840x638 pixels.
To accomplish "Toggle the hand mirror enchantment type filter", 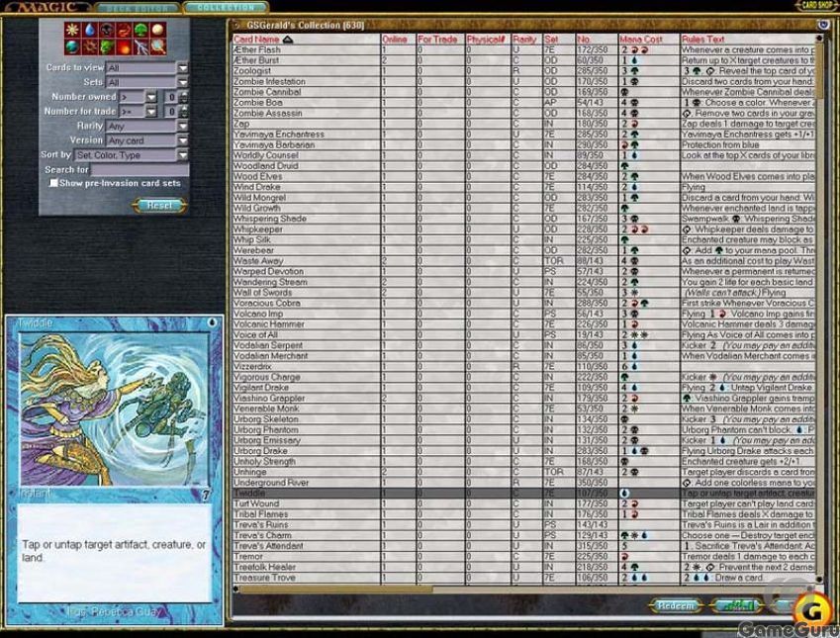I will coord(158,47).
